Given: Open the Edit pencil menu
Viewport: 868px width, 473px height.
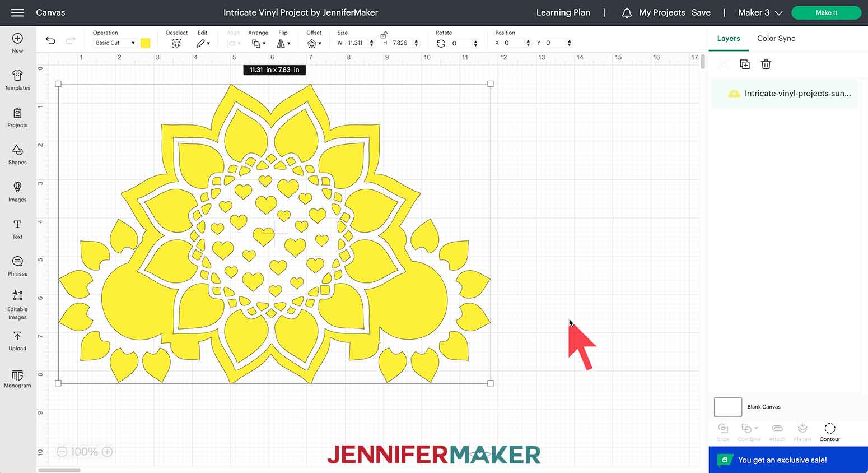Looking at the screenshot, I should point(203,43).
